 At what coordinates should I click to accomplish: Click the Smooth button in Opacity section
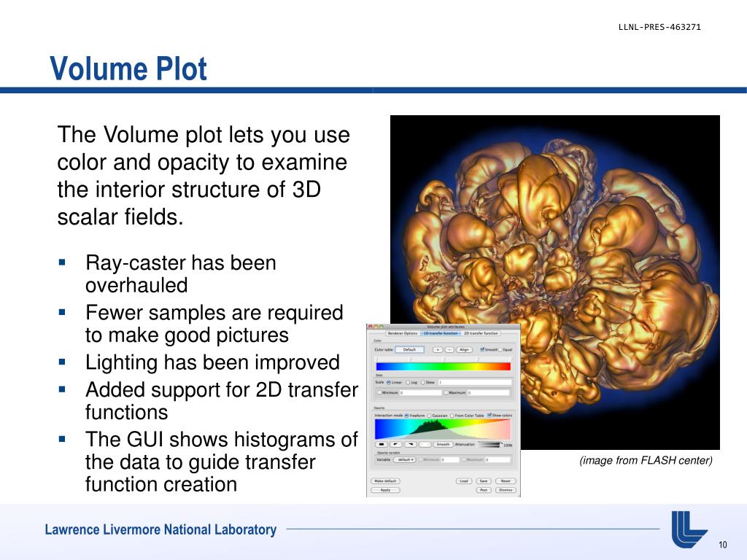[x=443, y=444]
